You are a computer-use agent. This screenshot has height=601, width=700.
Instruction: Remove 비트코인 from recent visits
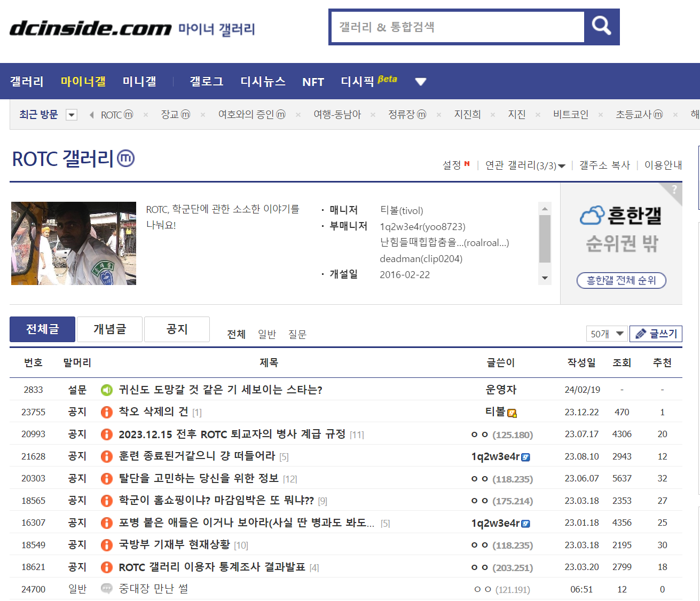(x=600, y=115)
